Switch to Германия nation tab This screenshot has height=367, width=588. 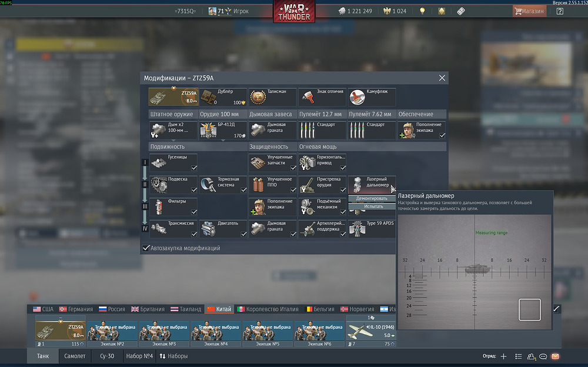tap(76, 309)
